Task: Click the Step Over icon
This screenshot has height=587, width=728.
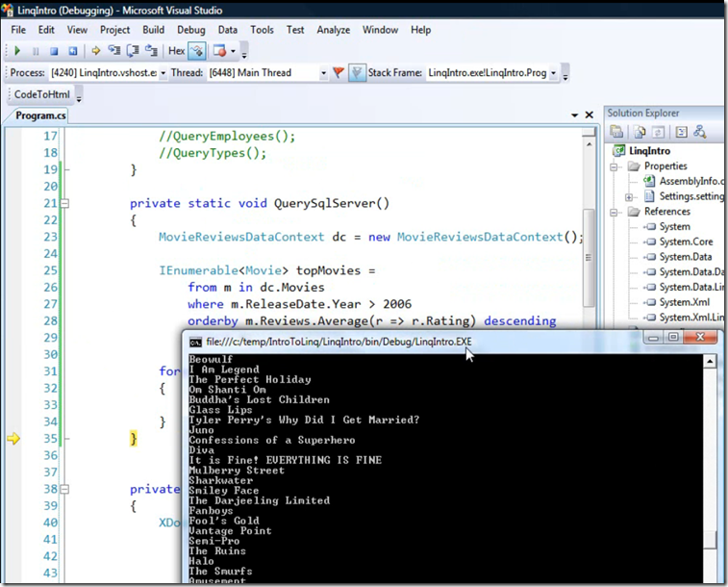Action: (x=133, y=50)
